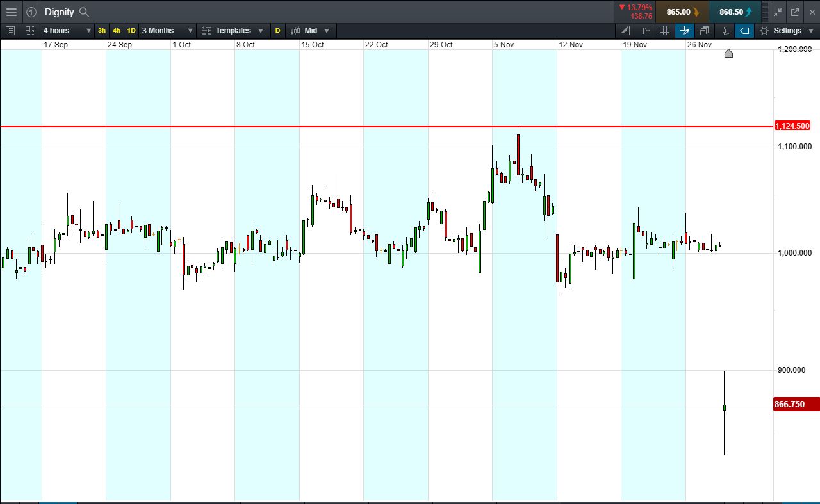Click the 15 Oct date axis label
Screen dimensions: 820x504
point(313,45)
